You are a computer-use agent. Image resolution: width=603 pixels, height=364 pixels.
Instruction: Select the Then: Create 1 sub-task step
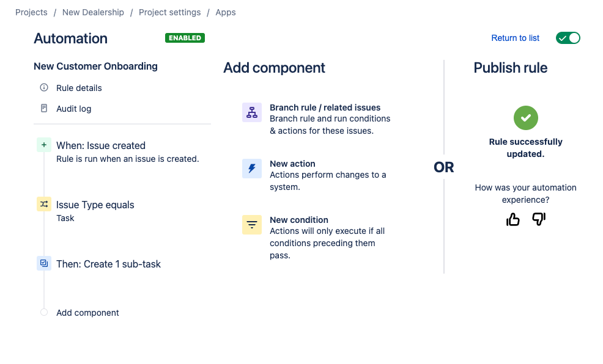pyautogui.click(x=108, y=264)
